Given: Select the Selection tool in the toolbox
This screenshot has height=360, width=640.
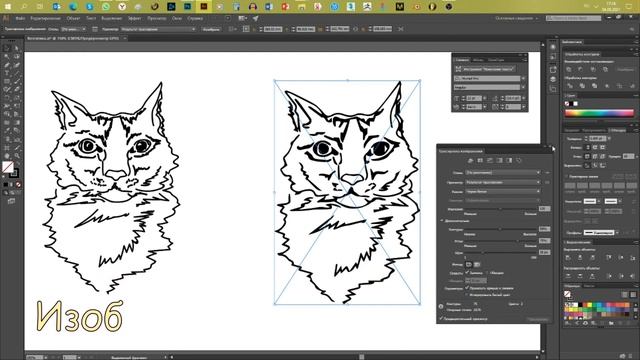Looking at the screenshot, I should [x=7, y=48].
